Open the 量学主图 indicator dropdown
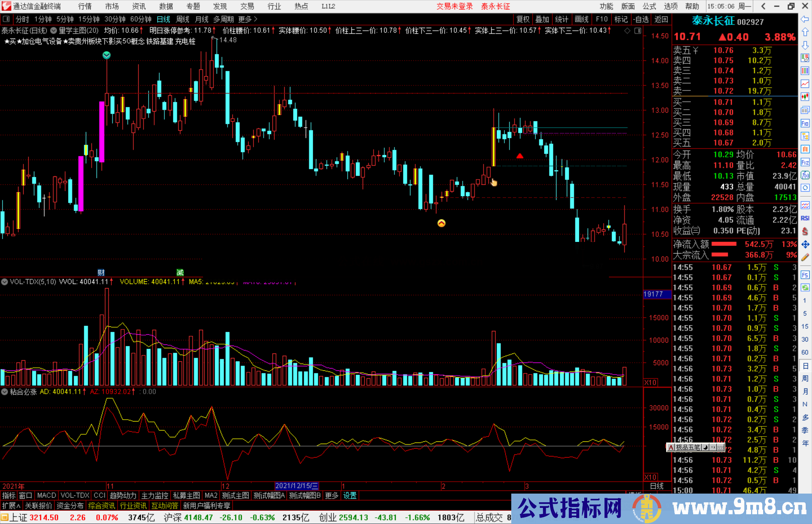812x524 pixels. (54, 30)
